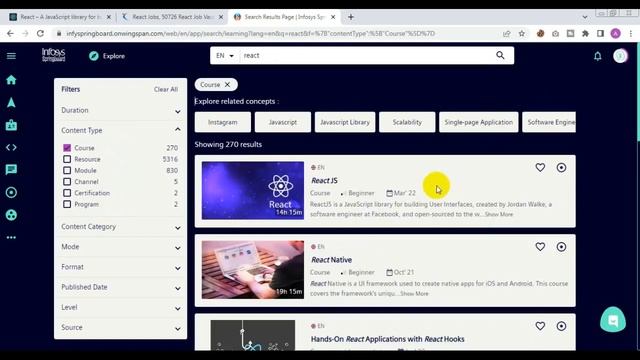This screenshot has width=640, height=360.
Task: Select the Instagram related concept
Action: [x=222, y=122]
